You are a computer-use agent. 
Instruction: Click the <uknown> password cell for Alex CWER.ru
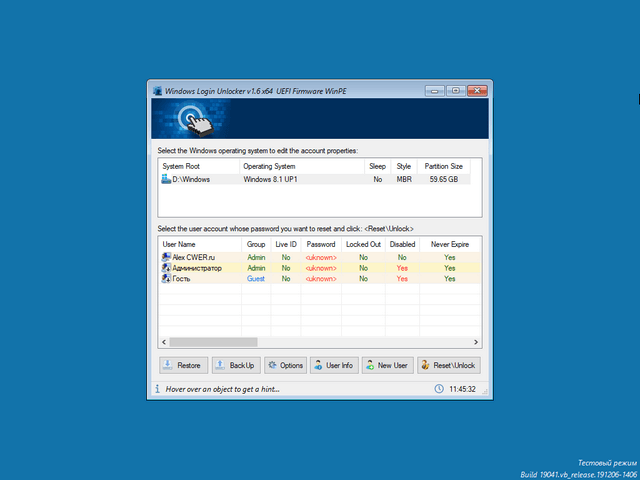[x=321, y=258]
